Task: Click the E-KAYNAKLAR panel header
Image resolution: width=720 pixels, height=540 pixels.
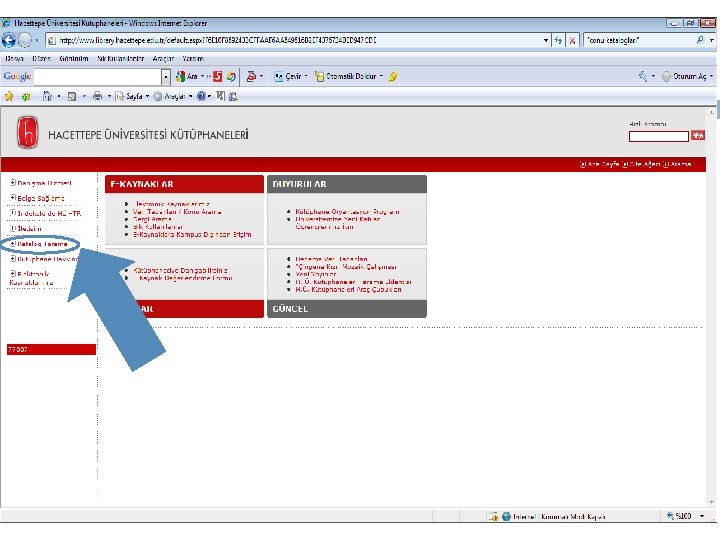Action: tap(185, 184)
